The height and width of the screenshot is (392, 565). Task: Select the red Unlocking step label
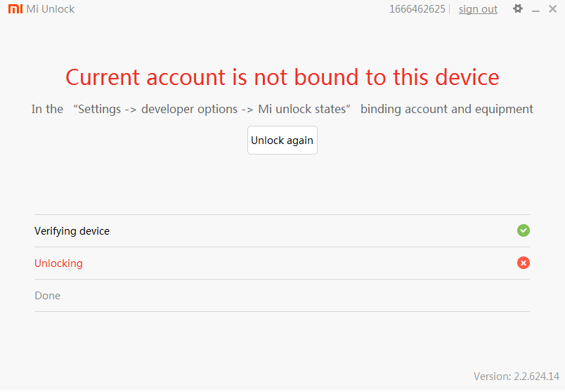tap(58, 263)
